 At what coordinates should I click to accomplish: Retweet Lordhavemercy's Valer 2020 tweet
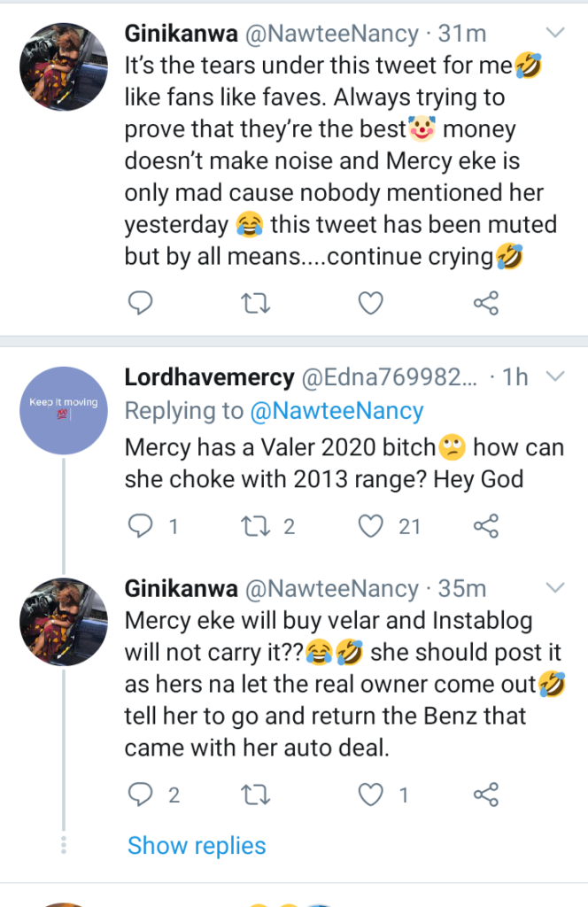point(255,527)
